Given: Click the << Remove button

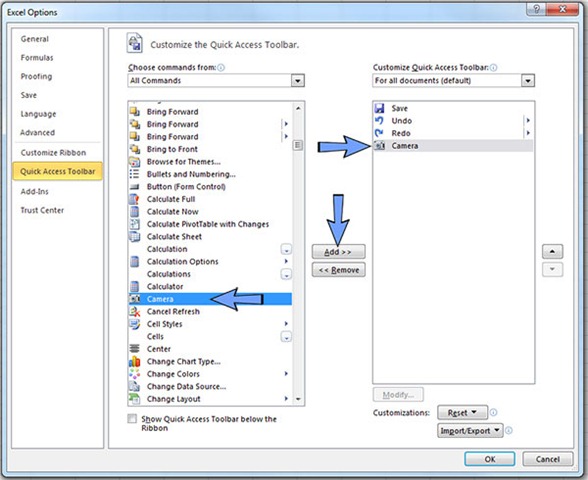Looking at the screenshot, I should (338, 270).
